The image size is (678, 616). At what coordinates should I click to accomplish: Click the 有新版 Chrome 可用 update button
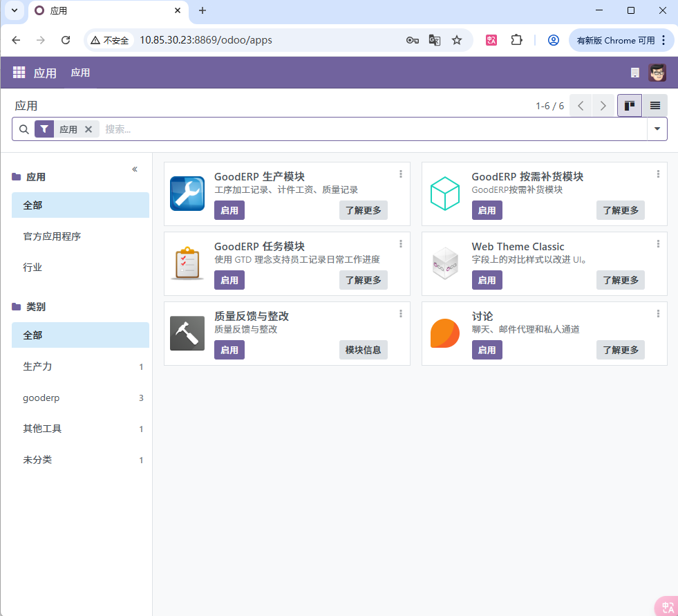click(621, 40)
